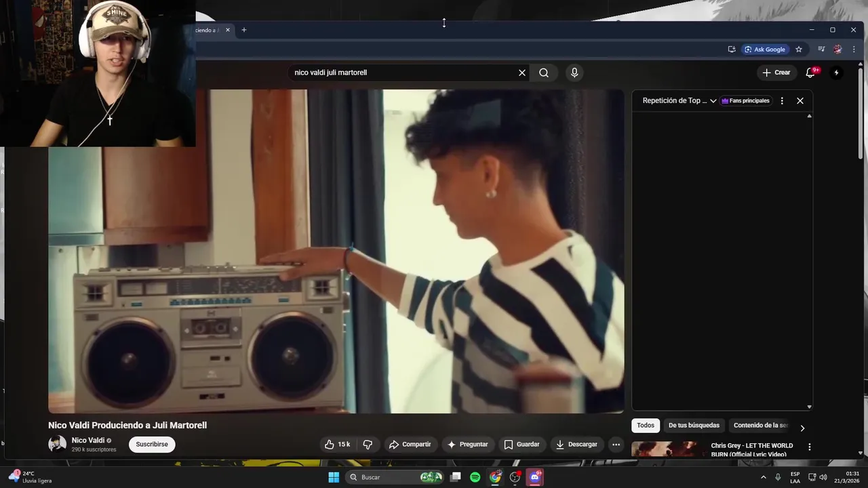868x488 pixels.
Task: Open the Nico Valdi channel name link
Action: coord(88,441)
